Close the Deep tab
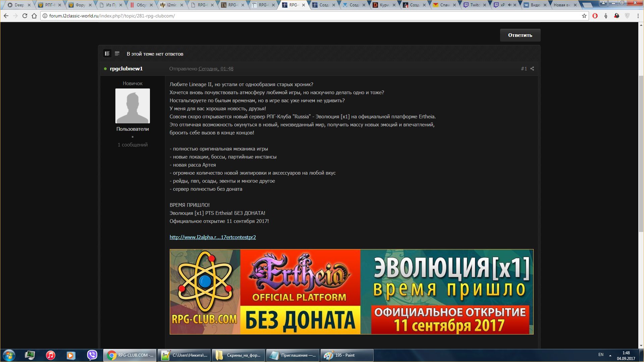Viewport: 644px width, 362px height. 29,5
